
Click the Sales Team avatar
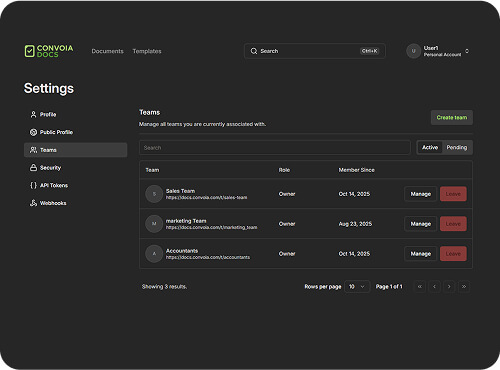[154, 194]
